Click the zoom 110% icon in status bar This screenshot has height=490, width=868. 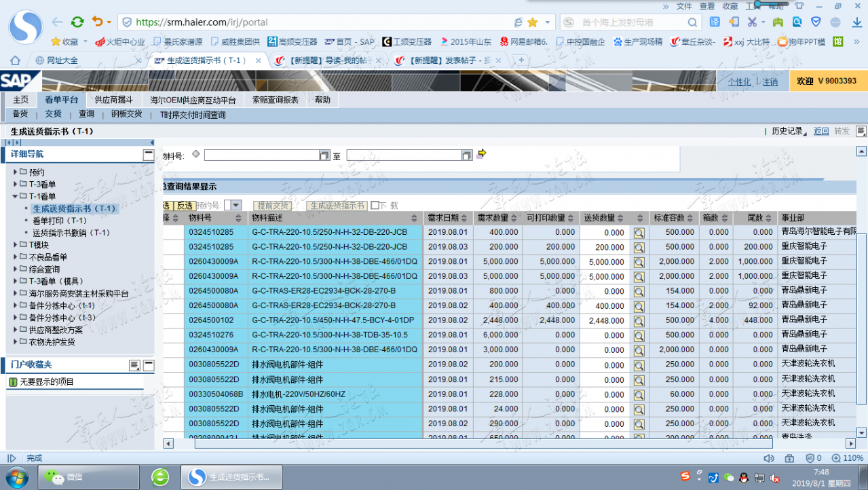click(x=835, y=458)
